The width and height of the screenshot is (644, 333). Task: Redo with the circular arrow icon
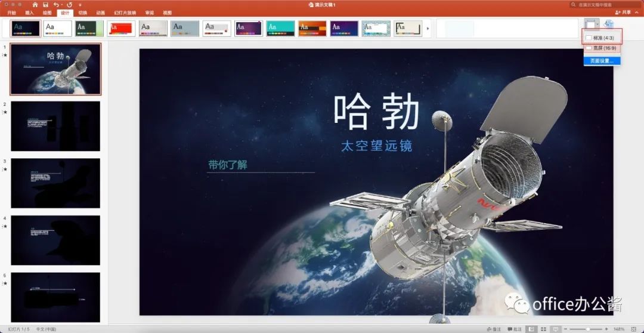69,5
